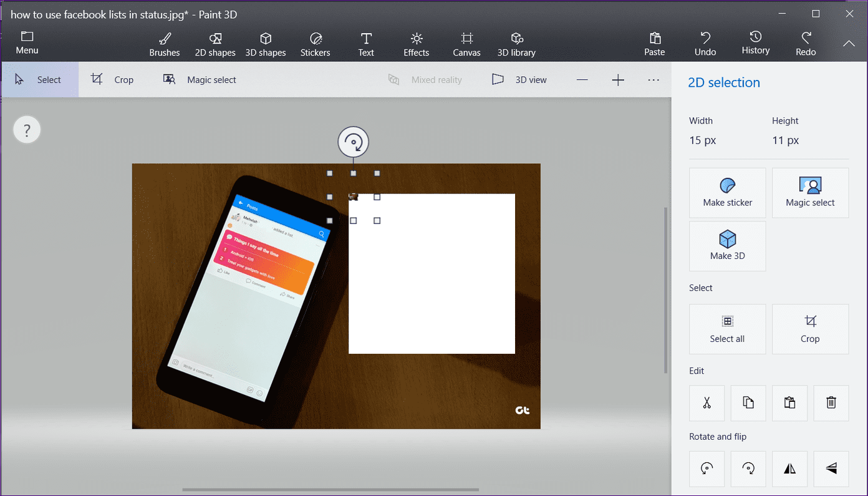Click the horizontal scrollbar below the canvas
This screenshot has width=868, height=496.
coord(330,490)
